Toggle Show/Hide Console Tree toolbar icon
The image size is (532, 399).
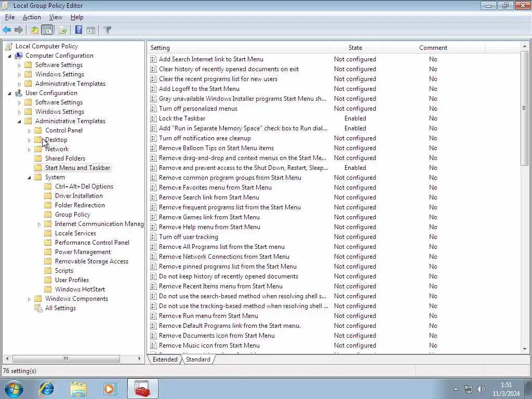[47, 30]
